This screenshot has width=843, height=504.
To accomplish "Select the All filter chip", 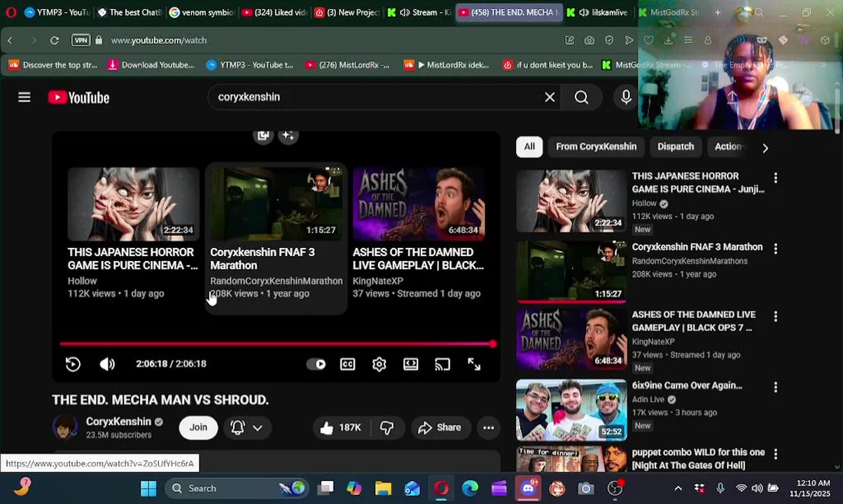I will pos(529,147).
